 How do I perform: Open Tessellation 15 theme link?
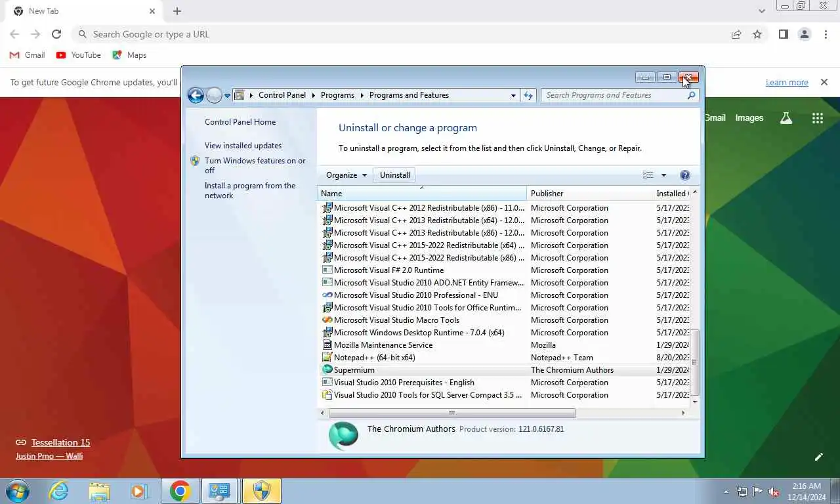tap(60, 442)
